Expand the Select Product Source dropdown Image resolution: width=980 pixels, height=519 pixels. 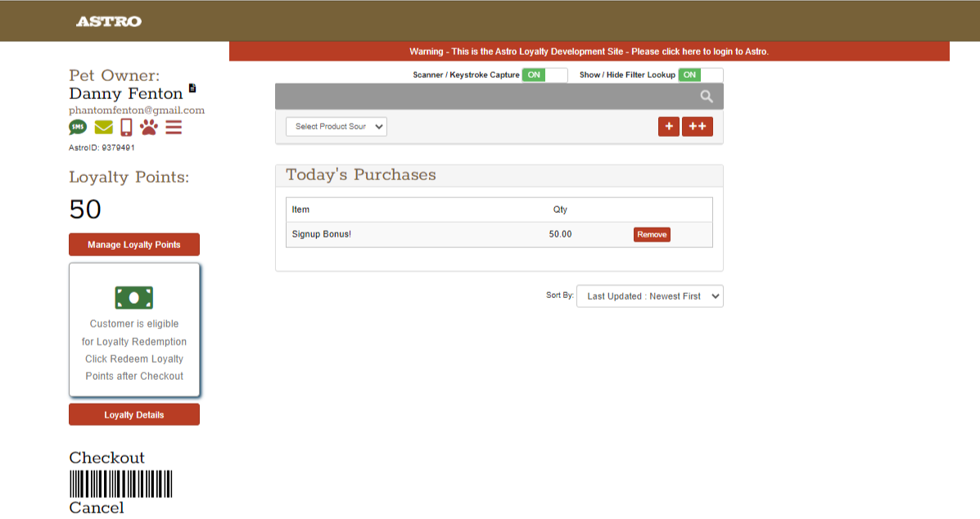tap(336, 127)
